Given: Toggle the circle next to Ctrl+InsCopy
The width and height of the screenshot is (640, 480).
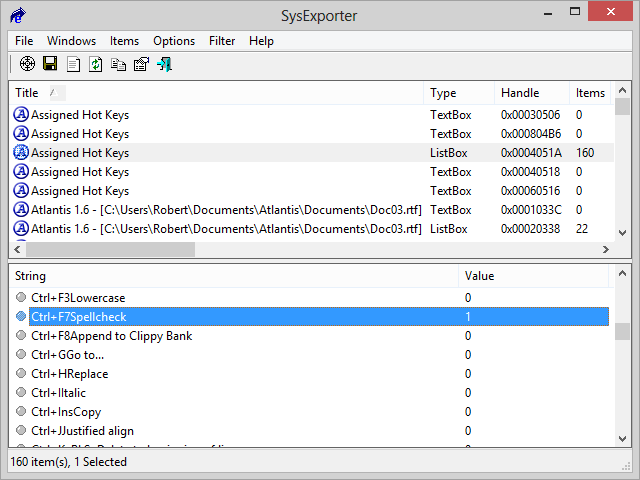Looking at the screenshot, I should coord(21,412).
